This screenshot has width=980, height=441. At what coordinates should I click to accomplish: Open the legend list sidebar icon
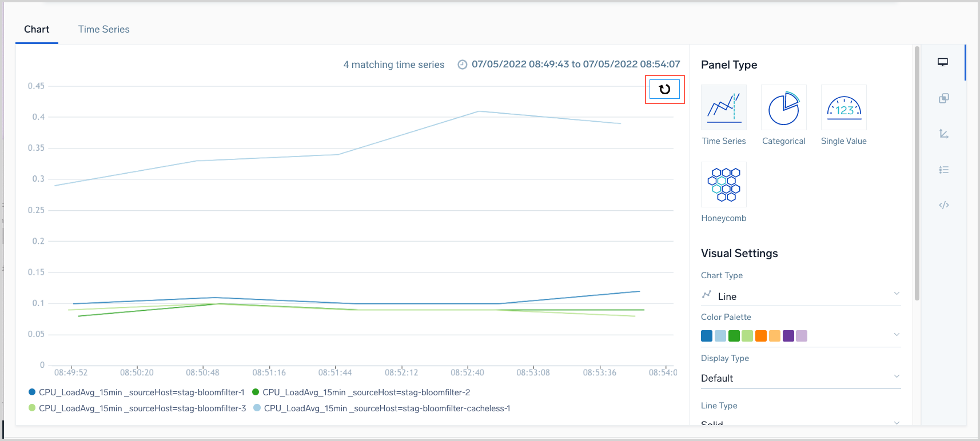point(943,170)
